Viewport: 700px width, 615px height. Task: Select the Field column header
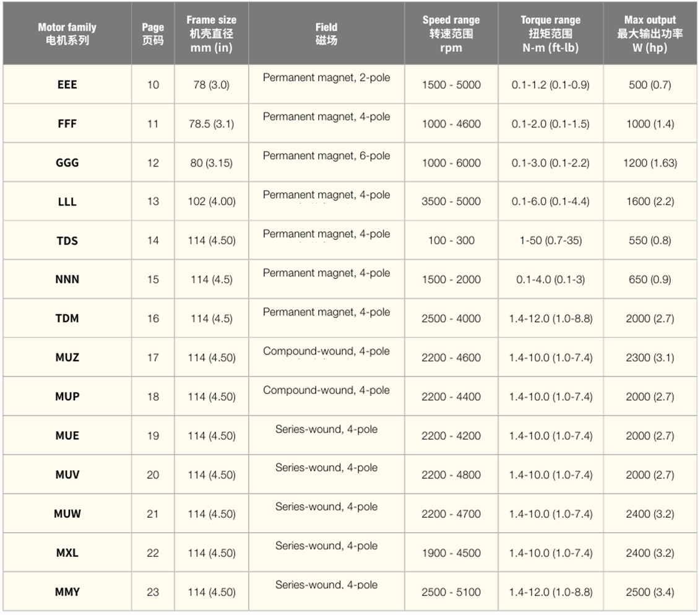[x=326, y=33]
